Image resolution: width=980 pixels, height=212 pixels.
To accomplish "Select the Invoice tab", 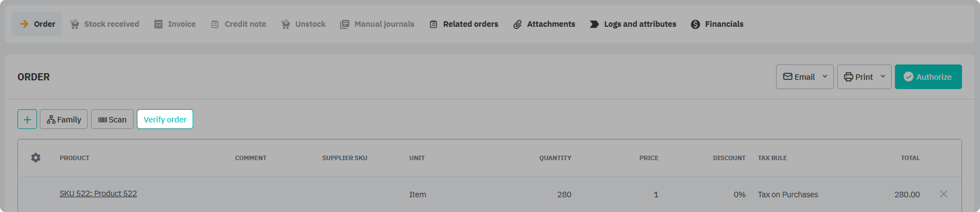I will tap(175, 24).
